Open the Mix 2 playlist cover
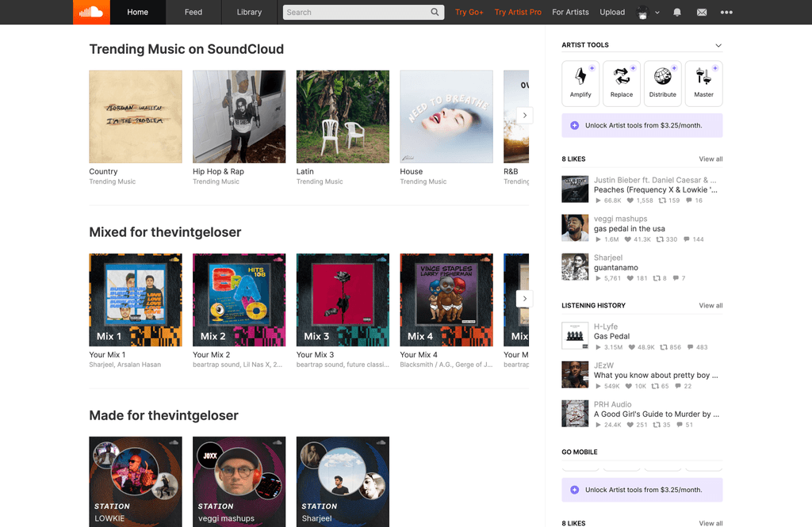 coord(239,300)
